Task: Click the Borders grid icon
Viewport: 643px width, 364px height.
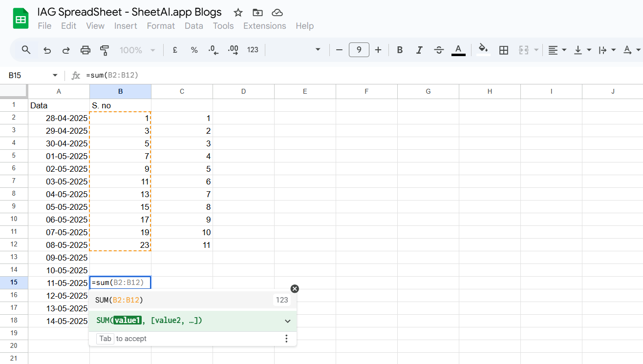Action: click(x=504, y=50)
